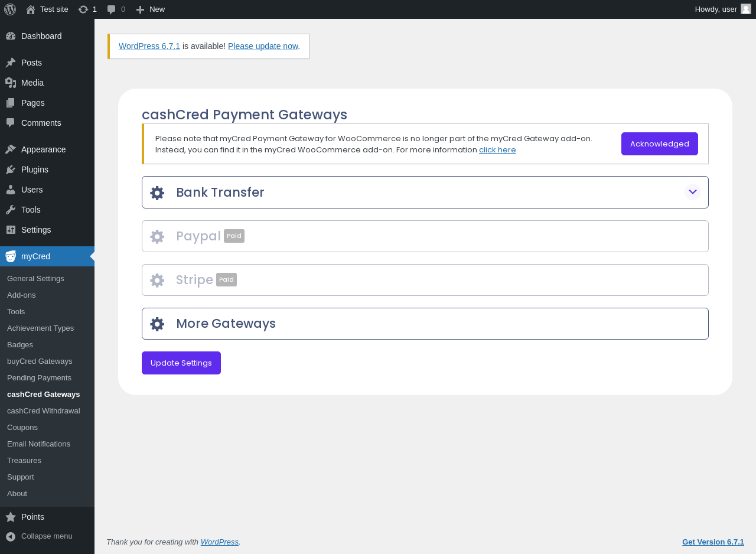This screenshot has width=756, height=554.
Task: Click the Acknowledged button
Action: coord(660,144)
